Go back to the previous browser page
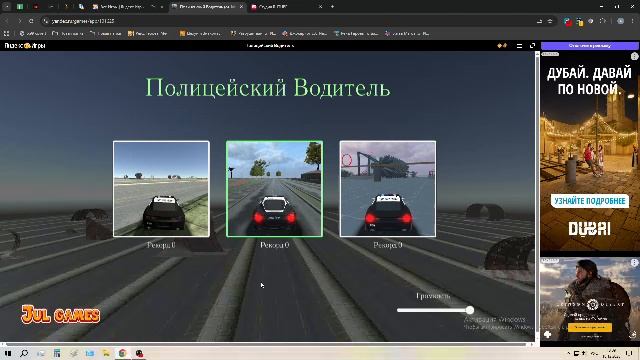Viewport: 640px width, 360px height. [x=7, y=21]
